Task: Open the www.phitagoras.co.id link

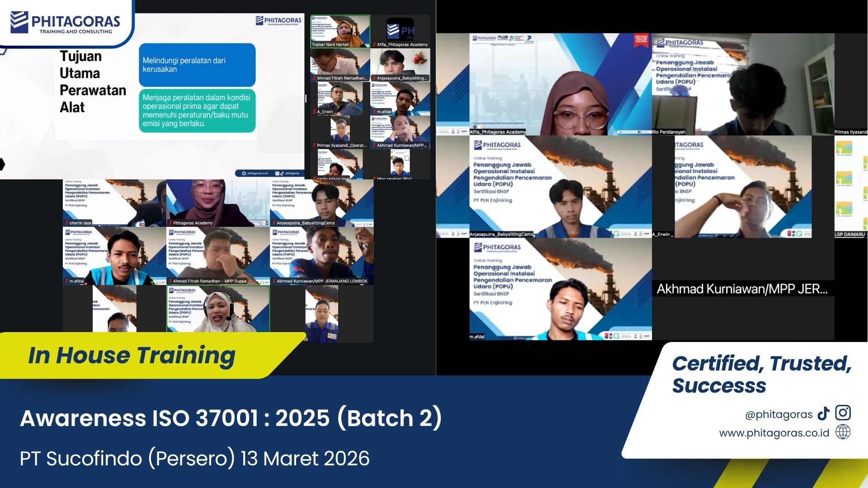Action: (x=774, y=433)
